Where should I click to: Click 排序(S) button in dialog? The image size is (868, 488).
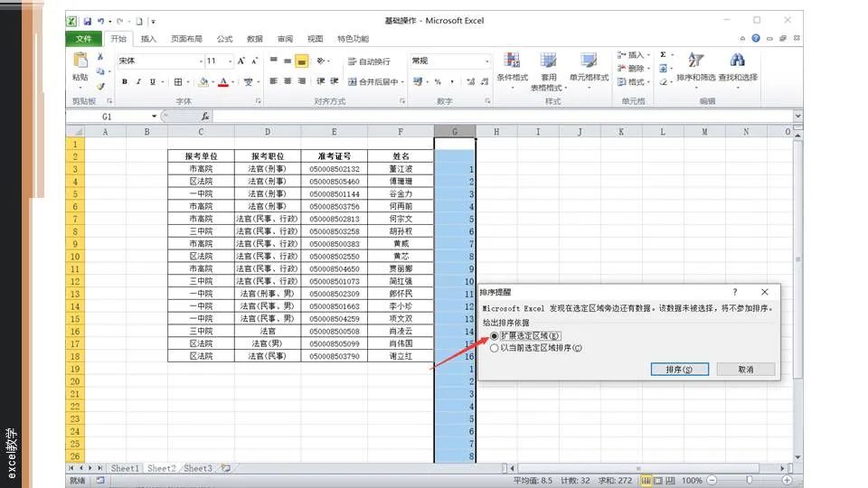click(679, 369)
